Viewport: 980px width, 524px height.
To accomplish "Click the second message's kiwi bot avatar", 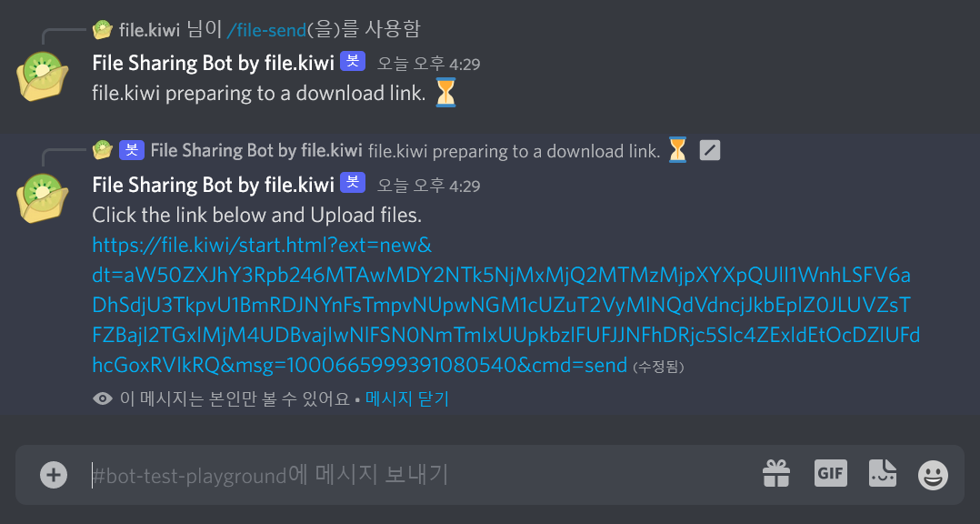I will click(x=43, y=198).
